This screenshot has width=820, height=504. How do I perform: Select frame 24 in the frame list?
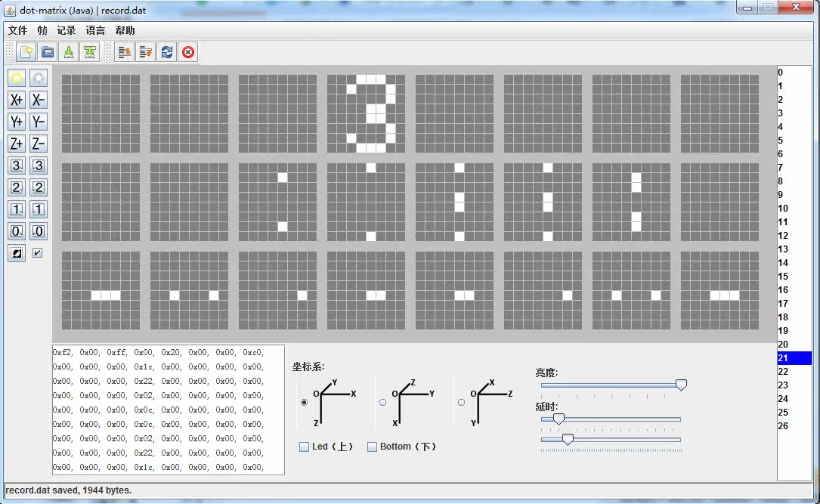(x=794, y=398)
